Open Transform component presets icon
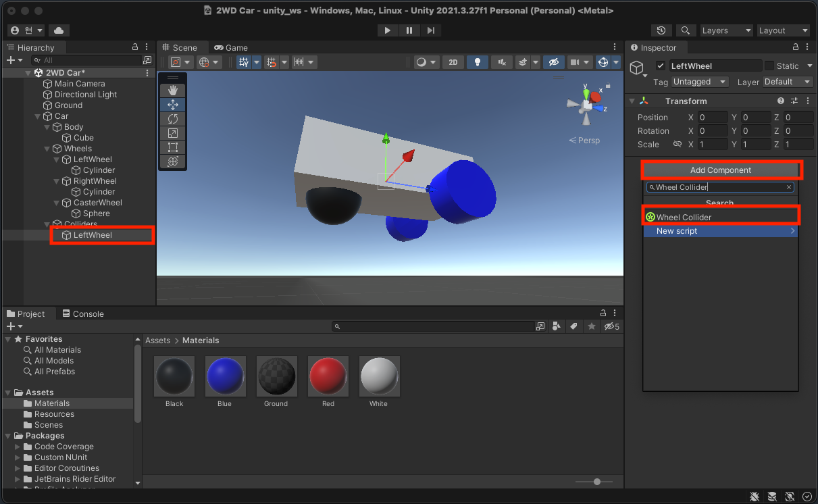The width and height of the screenshot is (818, 504). [794, 101]
